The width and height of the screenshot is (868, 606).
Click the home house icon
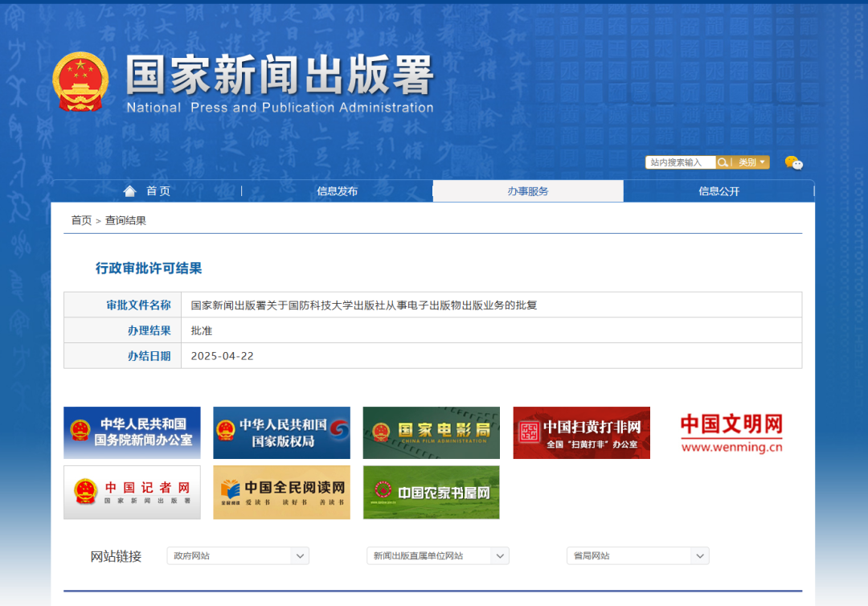coord(129,190)
